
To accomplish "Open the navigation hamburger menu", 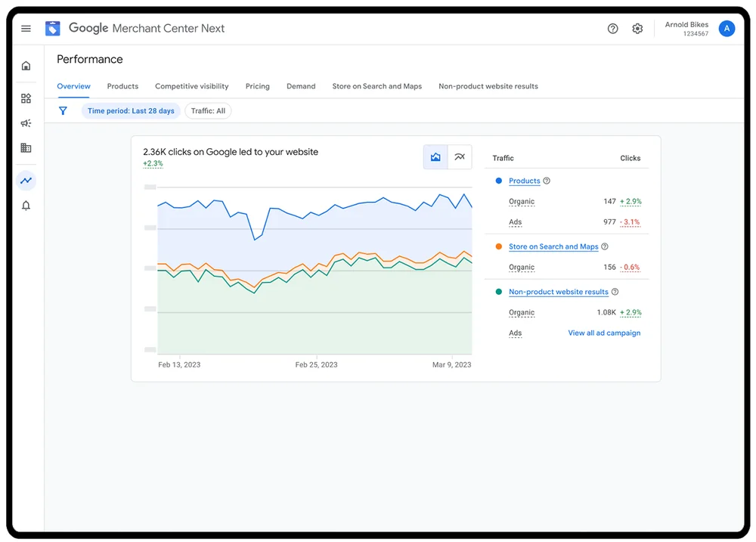I will 26,28.
